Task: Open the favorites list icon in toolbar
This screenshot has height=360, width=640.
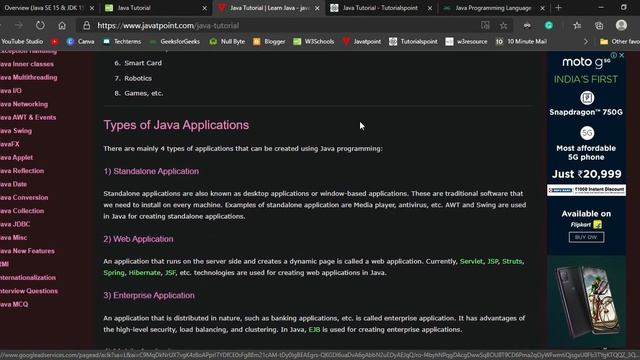Action: (x=577, y=25)
